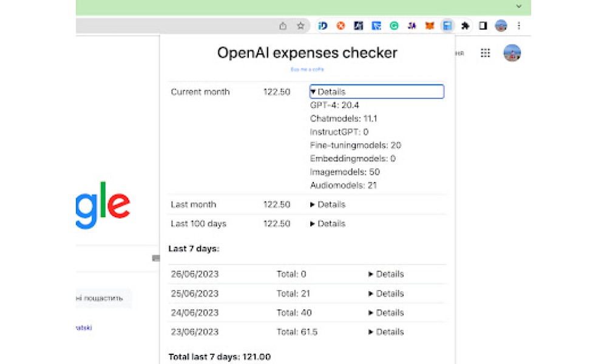The width and height of the screenshot is (607, 364).
Task: Select the Last 100 days label
Action: (198, 224)
